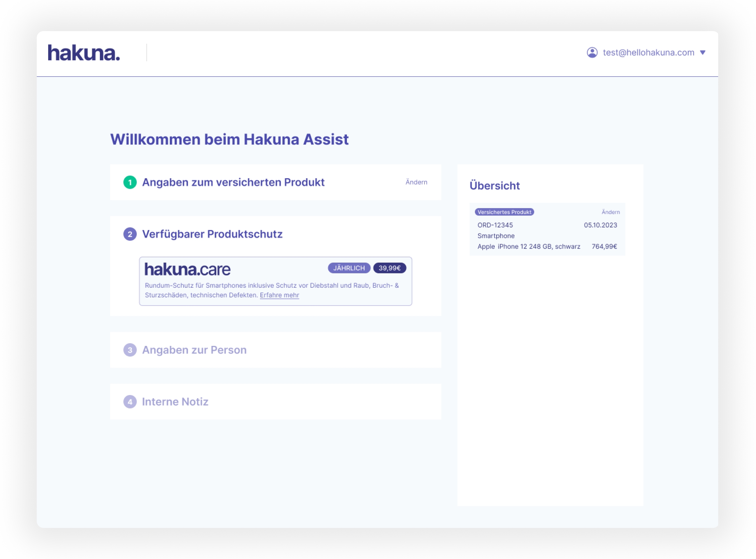This screenshot has width=756, height=559.
Task: Select the hakuna.care protection plan card
Action: tap(275, 281)
